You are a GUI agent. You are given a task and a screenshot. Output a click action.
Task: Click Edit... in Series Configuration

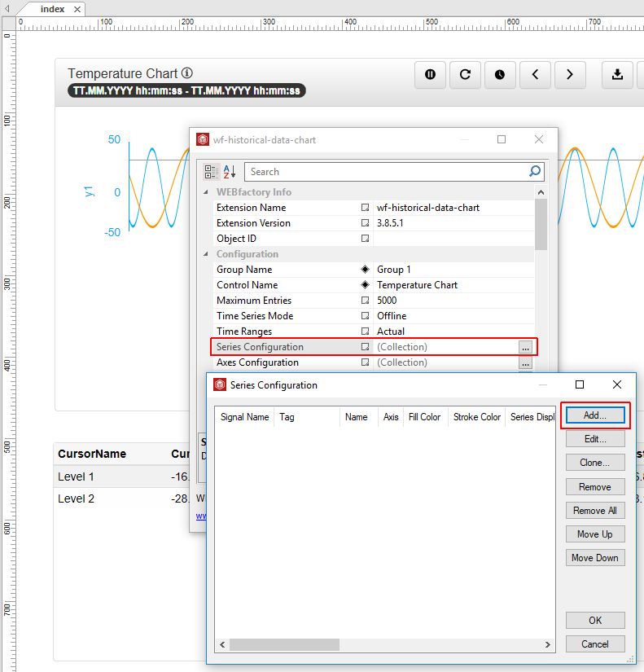[x=595, y=439]
